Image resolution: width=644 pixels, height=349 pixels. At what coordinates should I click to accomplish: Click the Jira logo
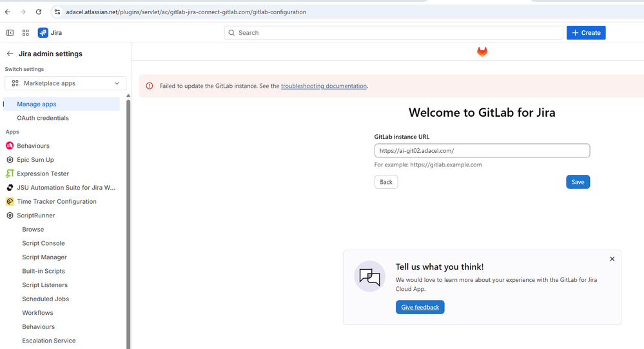(x=50, y=33)
